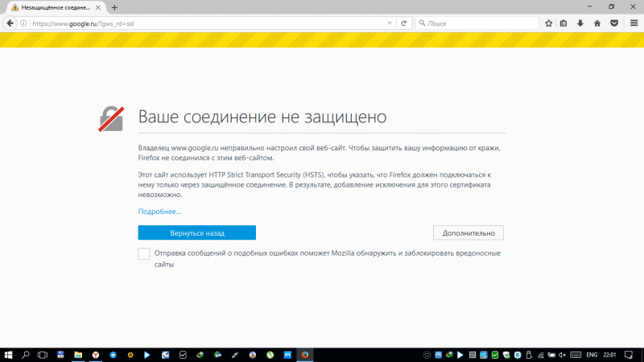Image resolution: width=644 pixels, height=362 pixels.
Task: Open Wi-Fi network tray icon
Action: (x=540, y=355)
